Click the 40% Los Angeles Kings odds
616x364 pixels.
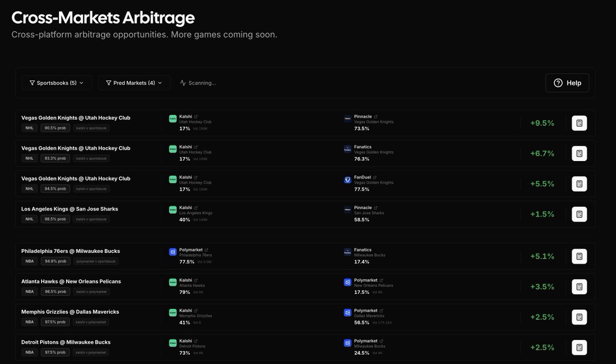tap(185, 219)
